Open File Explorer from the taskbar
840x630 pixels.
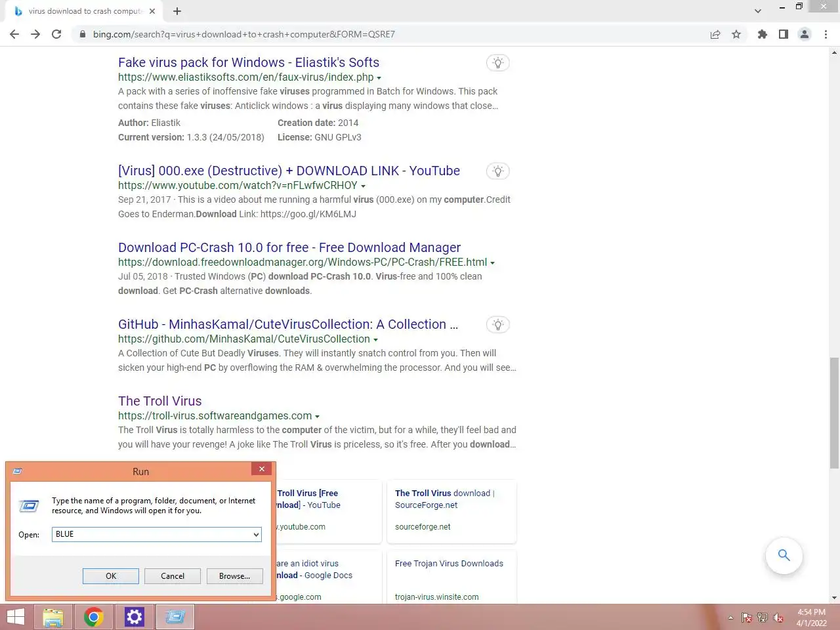tap(53, 618)
